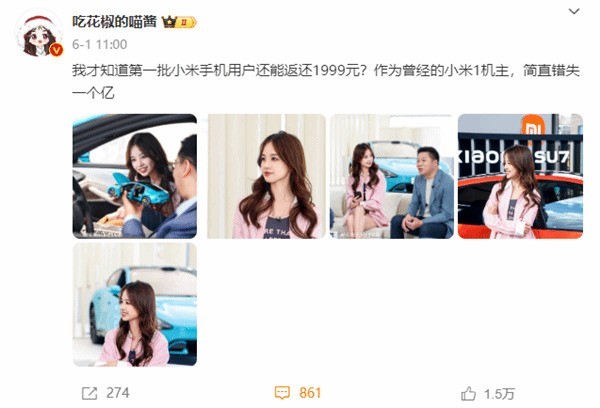Like the post with thumbs-up icon
This screenshot has height=408, width=600.
pos(468,393)
